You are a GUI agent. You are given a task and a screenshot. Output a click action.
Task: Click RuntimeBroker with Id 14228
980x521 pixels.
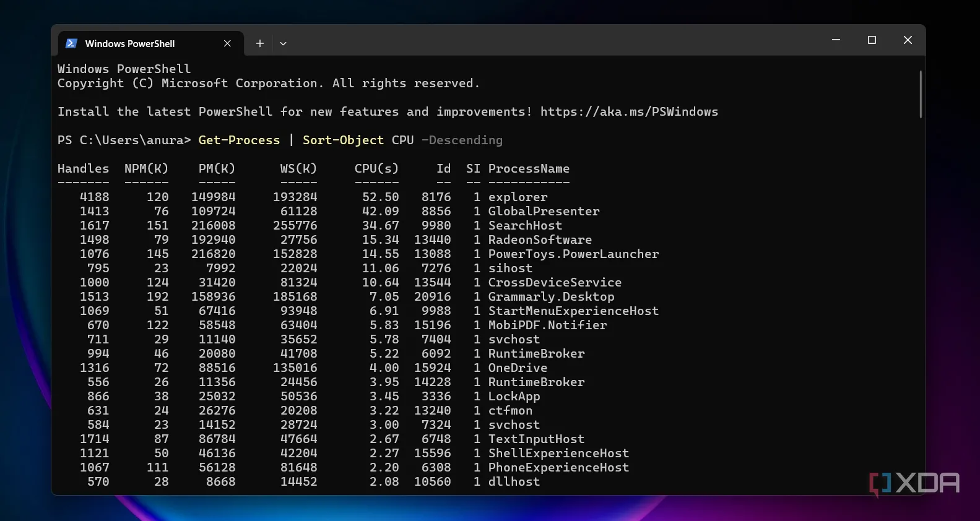pos(536,382)
